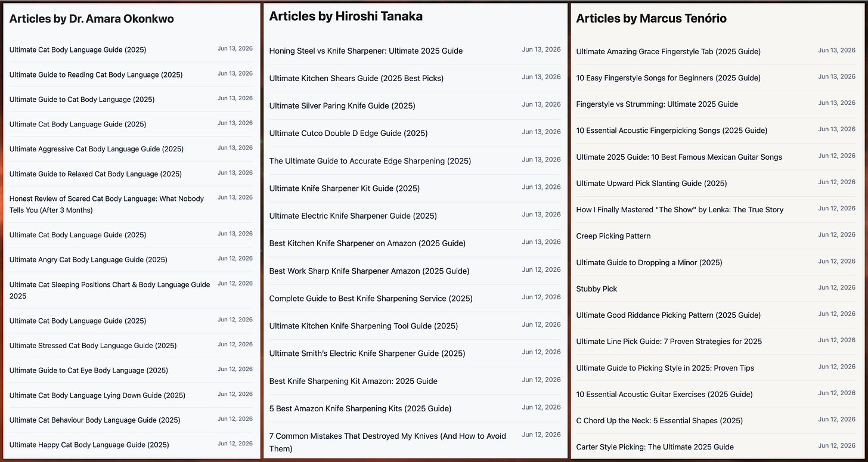Click the date beside 'Stubby Pick'
This screenshot has height=462, width=868.
837,287
